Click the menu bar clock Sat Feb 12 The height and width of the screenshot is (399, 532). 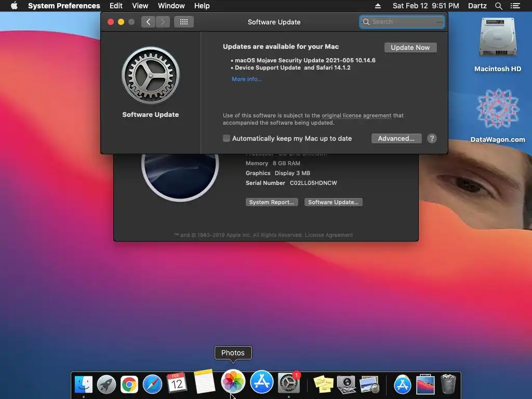point(425,6)
